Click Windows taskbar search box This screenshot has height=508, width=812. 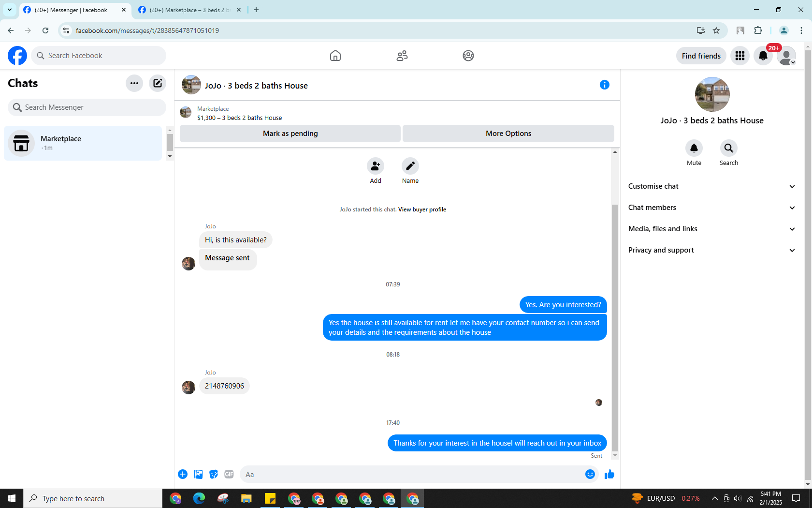pyautogui.click(x=93, y=498)
